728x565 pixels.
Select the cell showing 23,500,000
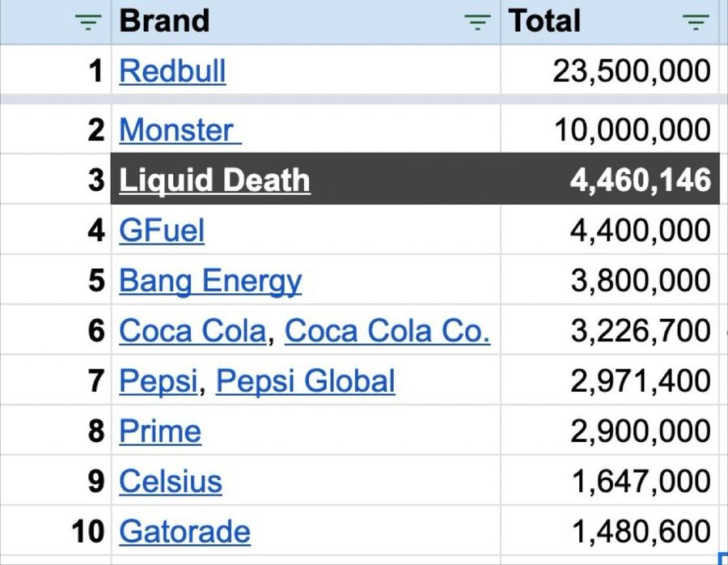pos(610,70)
